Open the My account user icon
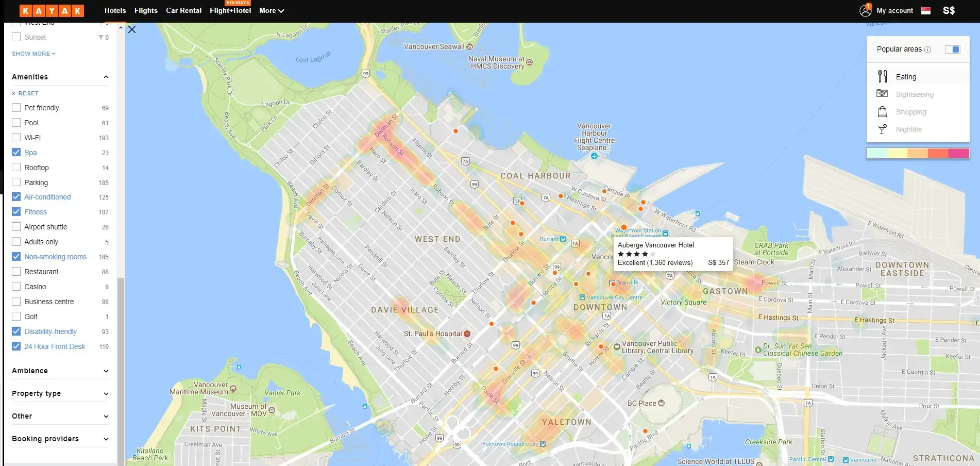Image resolution: width=980 pixels, height=466 pixels. pyautogui.click(x=866, y=10)
